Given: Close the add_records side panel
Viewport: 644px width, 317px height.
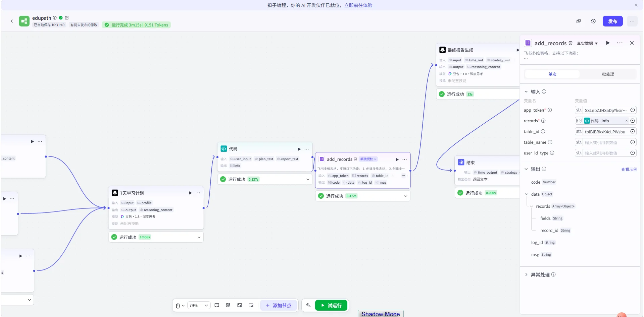Looking at the screenshot, I should (x=632, y=43).
